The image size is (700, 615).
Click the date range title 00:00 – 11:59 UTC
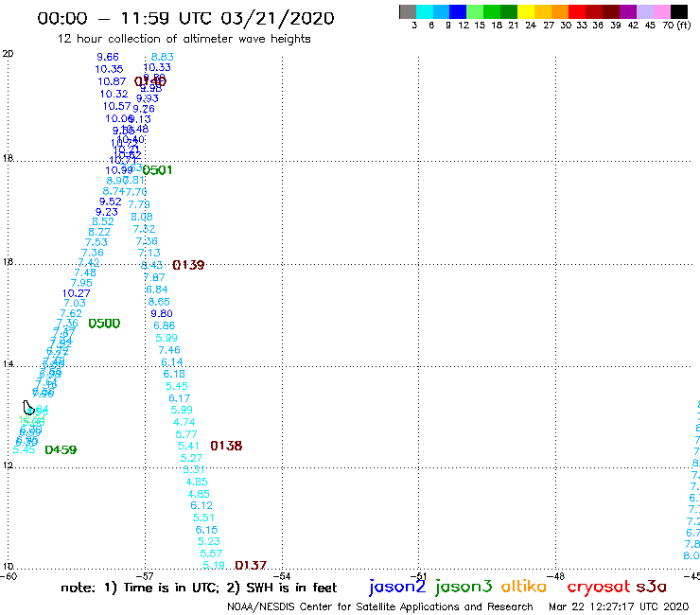point(185,18)
